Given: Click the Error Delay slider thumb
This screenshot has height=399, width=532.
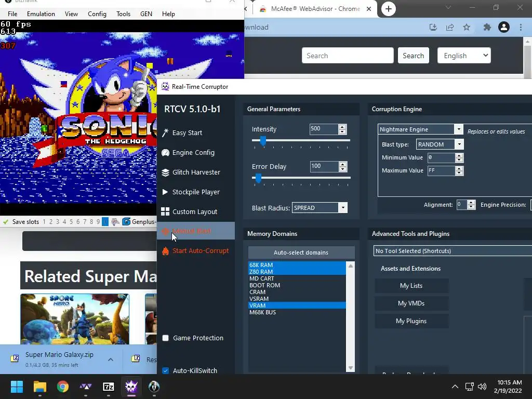Looking at the screenshot, I should click(259, 178).
